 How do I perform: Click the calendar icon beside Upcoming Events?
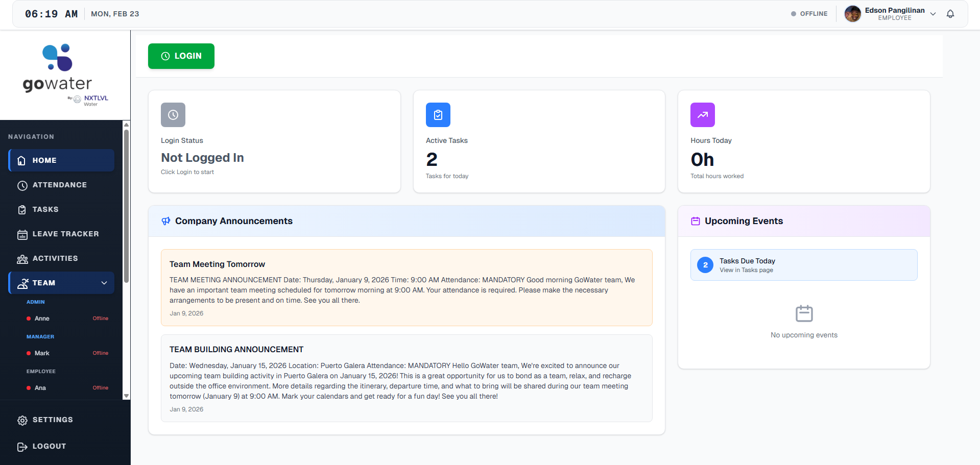pyautogui.click(x=695, y=221)
